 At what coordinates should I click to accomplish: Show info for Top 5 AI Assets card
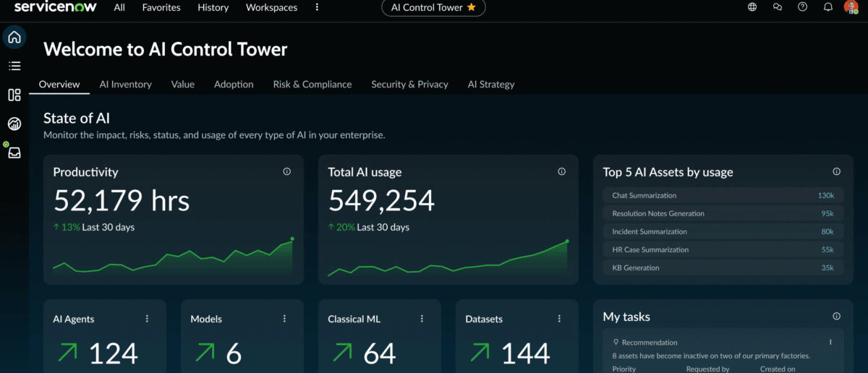click(x=837, y=171)
